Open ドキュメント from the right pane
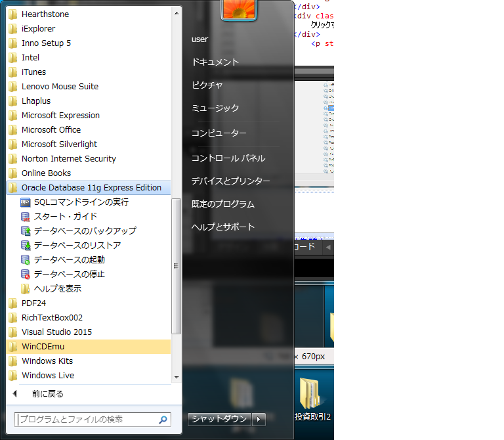The image size is (504, 440). pyautogui.click(x=215, y=62)
